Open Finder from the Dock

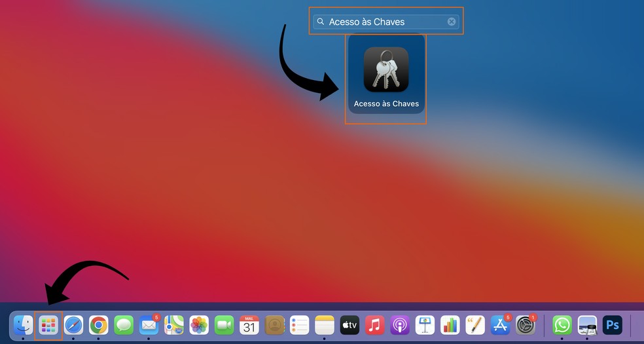coord(24,325)
